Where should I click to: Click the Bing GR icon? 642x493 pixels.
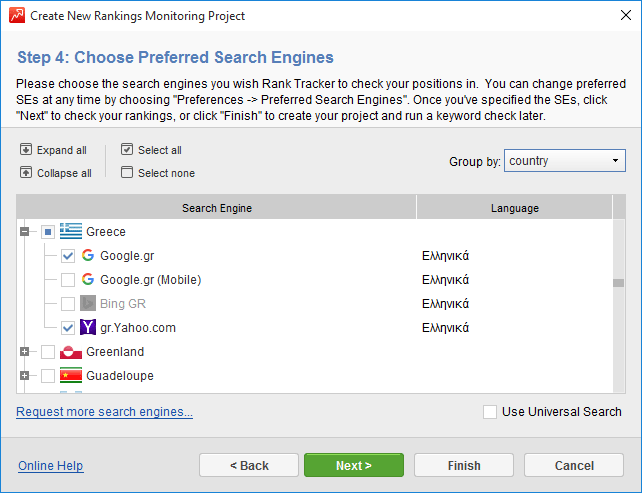[x=88, y=304]
